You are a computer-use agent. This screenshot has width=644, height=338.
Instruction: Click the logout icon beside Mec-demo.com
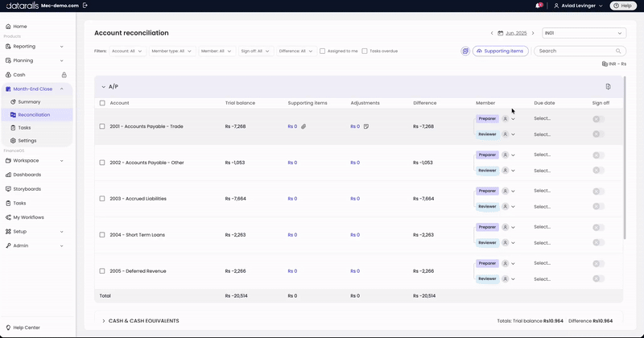coord(85,6)
